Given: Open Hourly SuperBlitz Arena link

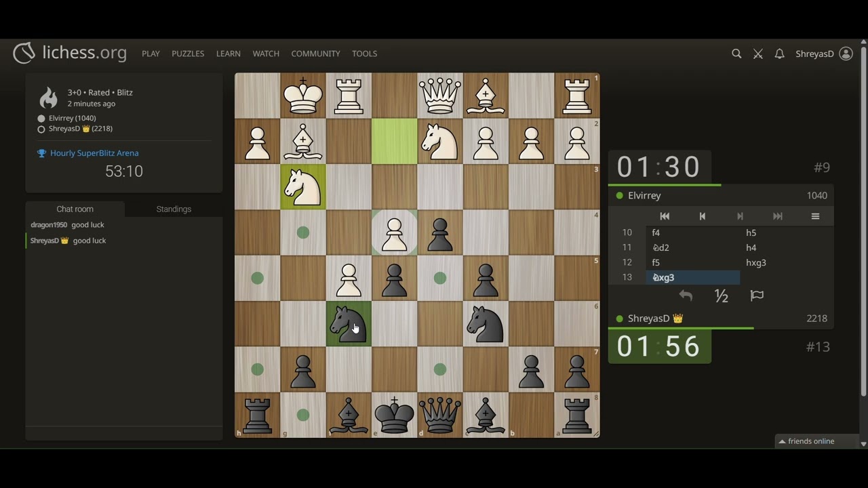Looking at the screenshot, I should click(x=94, y=153).
